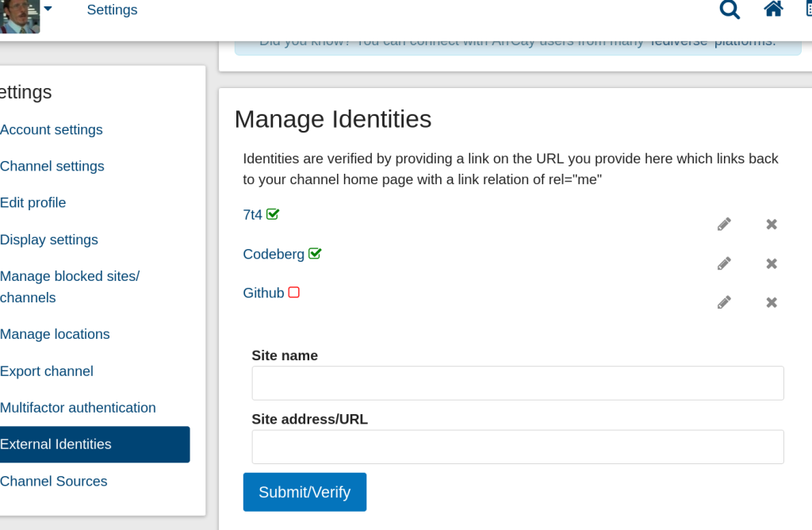Expand the profile avatar dropdown arrow

point(48,8)
